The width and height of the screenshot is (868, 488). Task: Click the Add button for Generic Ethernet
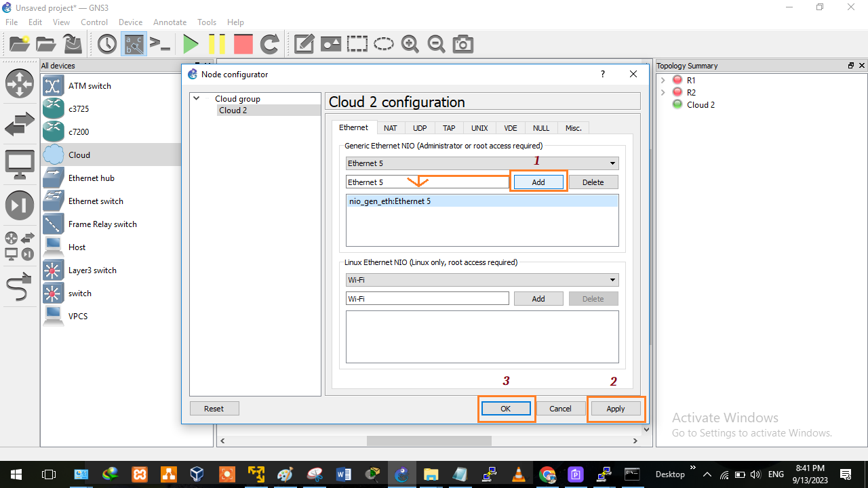tap(538, 182)
